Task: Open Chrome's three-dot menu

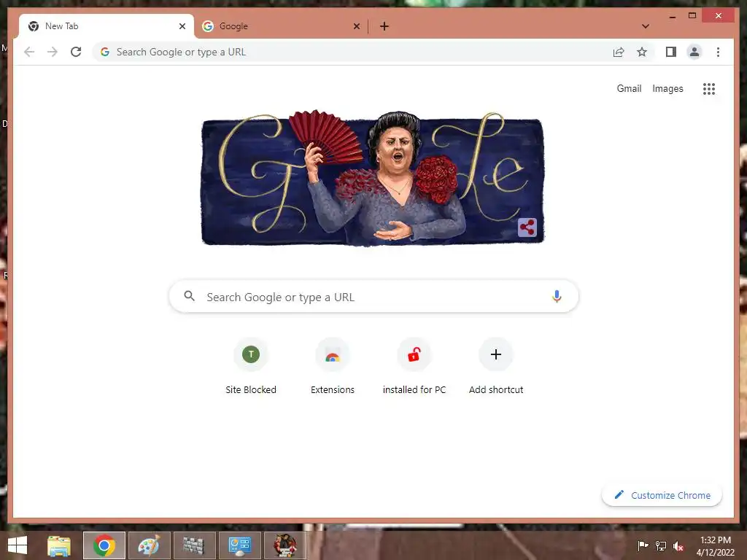Action: pyautogui.click(x=718, y=52)
